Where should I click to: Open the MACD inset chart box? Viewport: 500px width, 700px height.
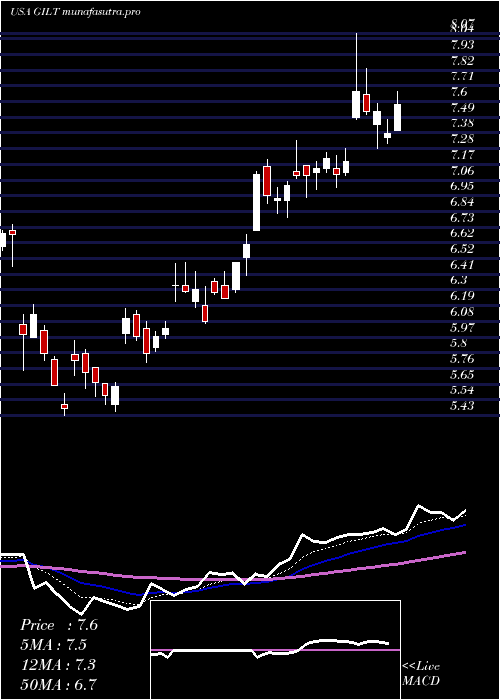point(275,650)
